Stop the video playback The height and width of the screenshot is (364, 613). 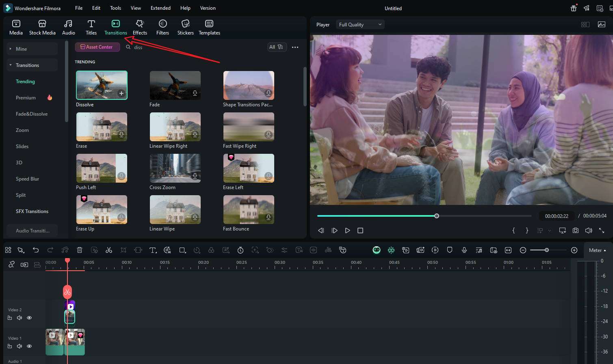tap(360, 230)
